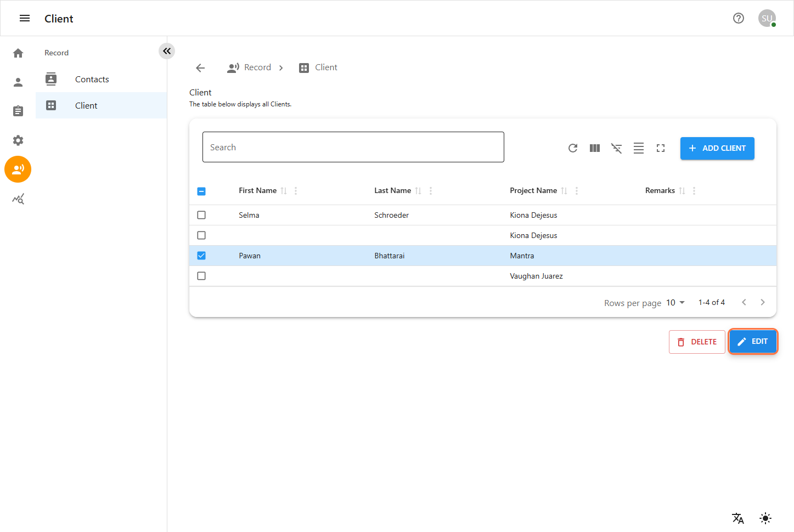Toggle the filters icon in table toolbar
Viewport: 794px width, 532px height.
click(x=617, y=148)
